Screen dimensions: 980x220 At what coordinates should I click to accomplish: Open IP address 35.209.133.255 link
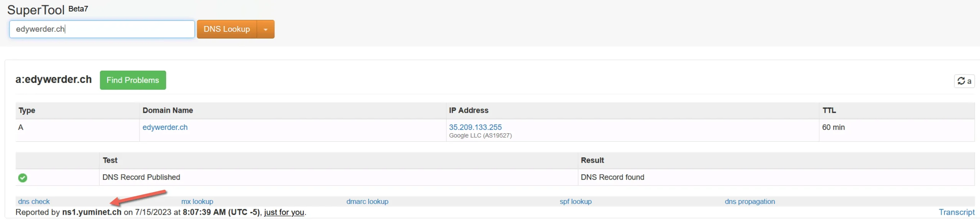click(x=475, y=127)
